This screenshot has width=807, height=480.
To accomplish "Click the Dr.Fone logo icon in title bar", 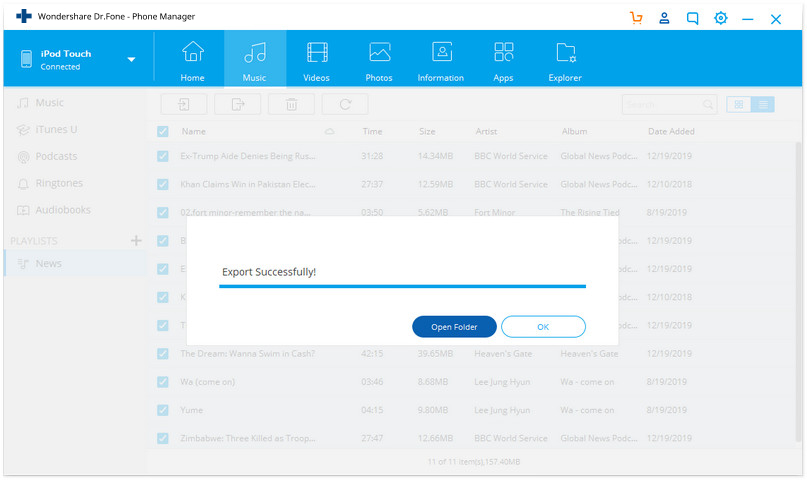I will pyautogui.click(x=24, y=16).
